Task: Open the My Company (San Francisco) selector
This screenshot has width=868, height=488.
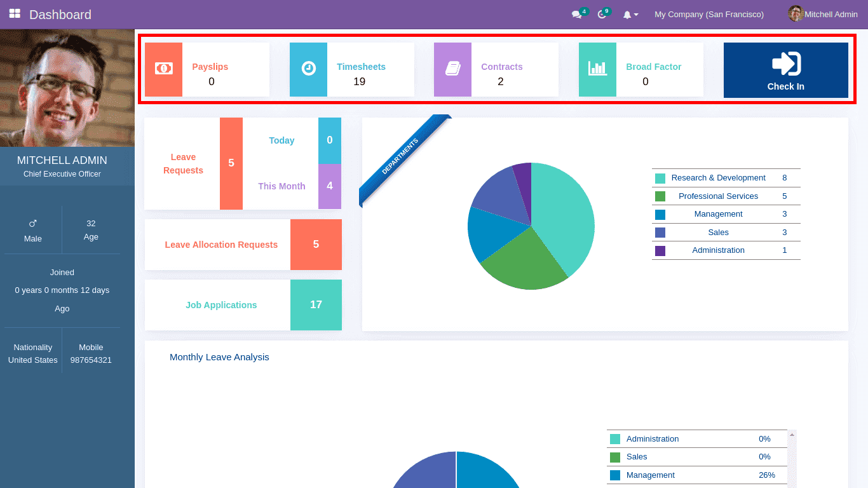Action: tap(708, 14)
